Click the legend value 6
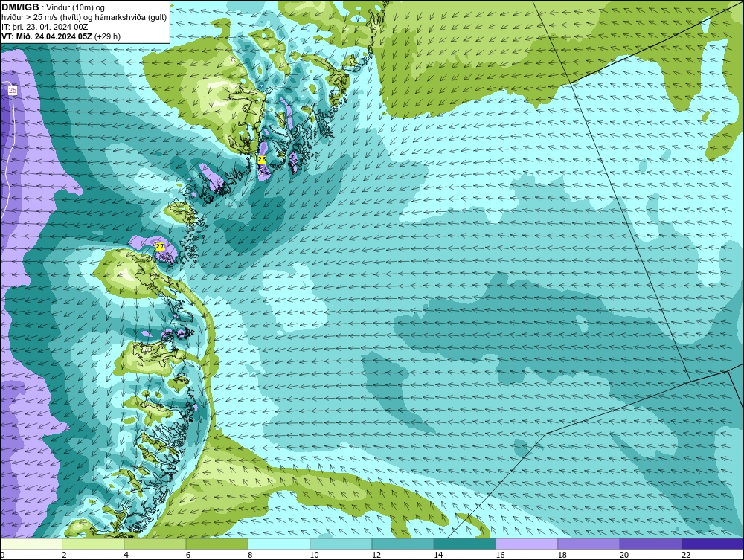Image resolution: width=744 pixels, height=560 pixels. point(188,555)
